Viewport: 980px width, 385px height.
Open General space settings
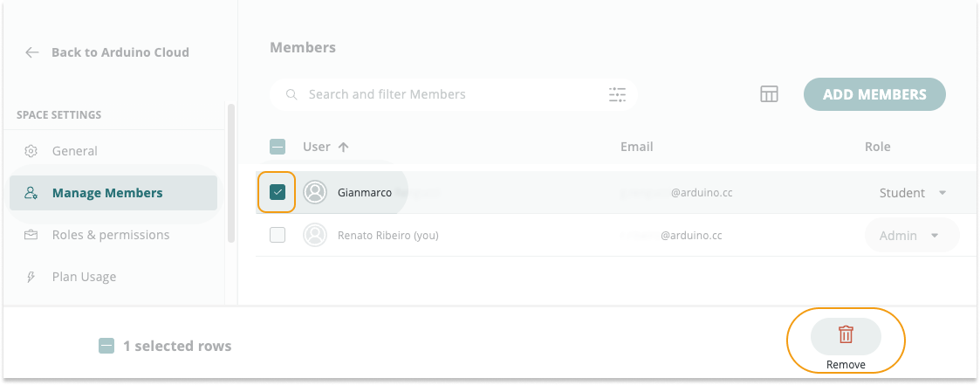pos(75,151)
